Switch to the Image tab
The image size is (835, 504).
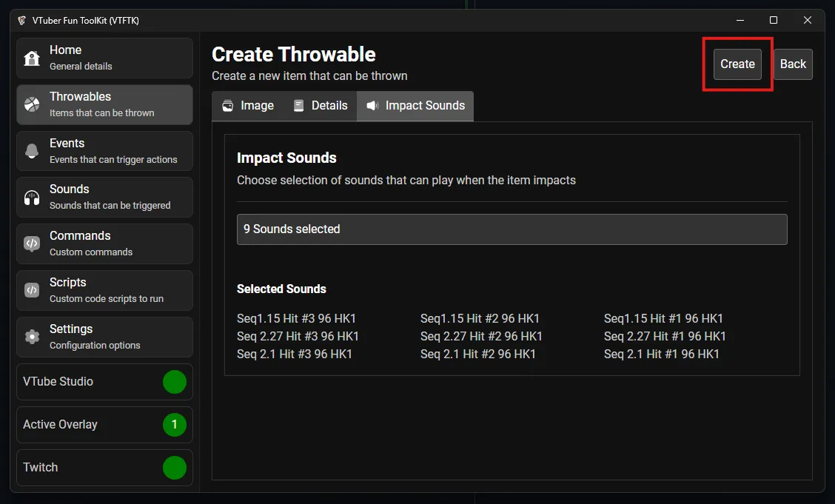(x=247, y=105)
